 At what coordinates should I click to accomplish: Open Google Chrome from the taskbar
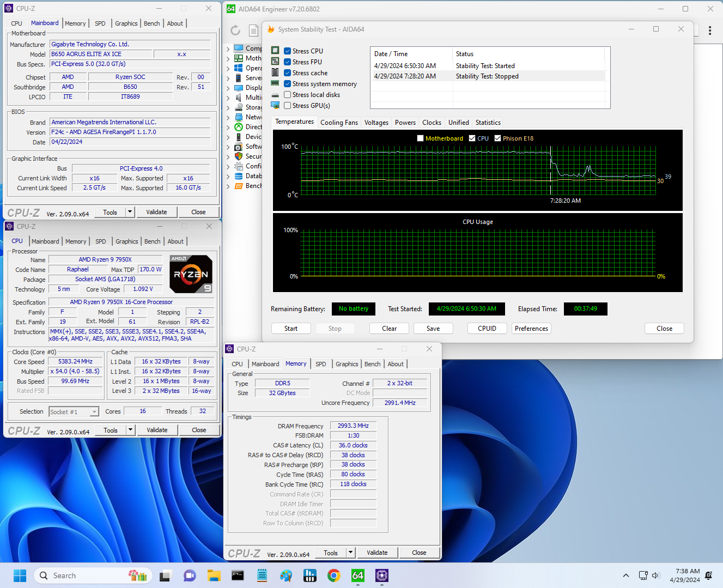pyautogui.click(x=333, y=575)
